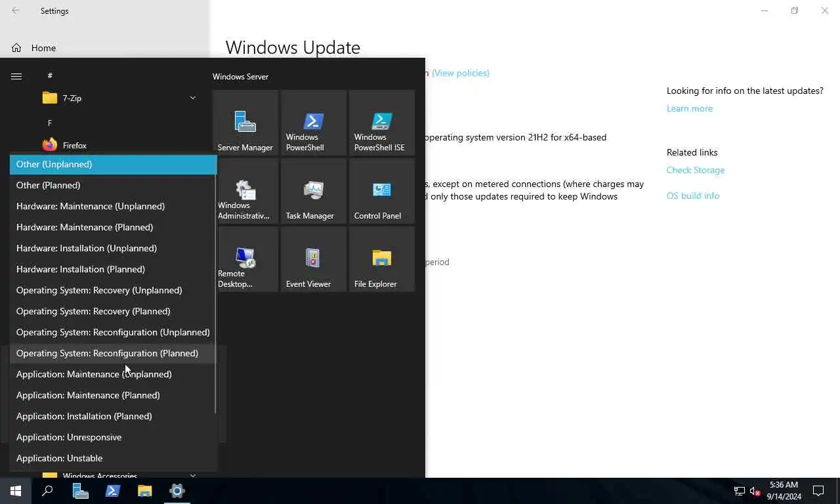The height and width of the screenshot is (504, 840).
Task: Choose Hardware: Installation (Planned)
Action: point(113,269)
